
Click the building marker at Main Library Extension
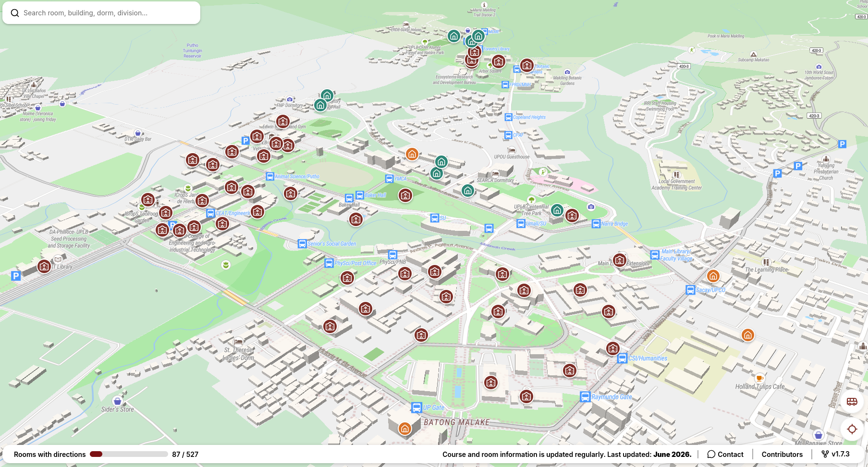620,260
